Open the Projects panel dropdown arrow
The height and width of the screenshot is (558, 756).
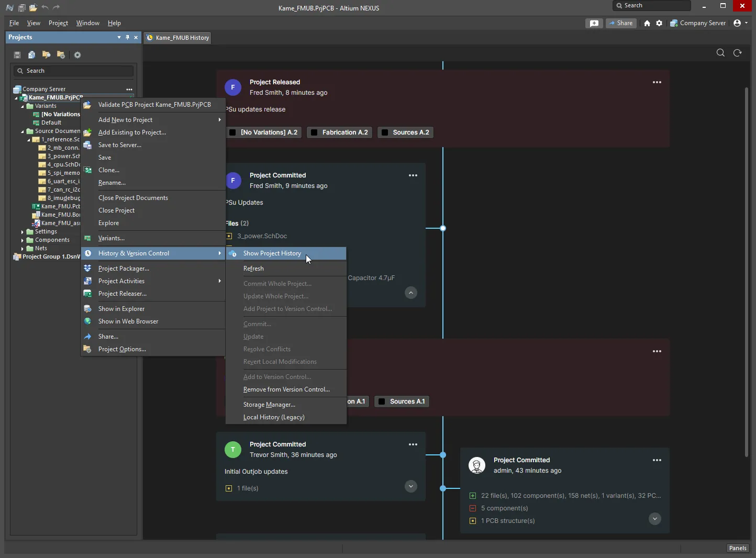point(119,37)
